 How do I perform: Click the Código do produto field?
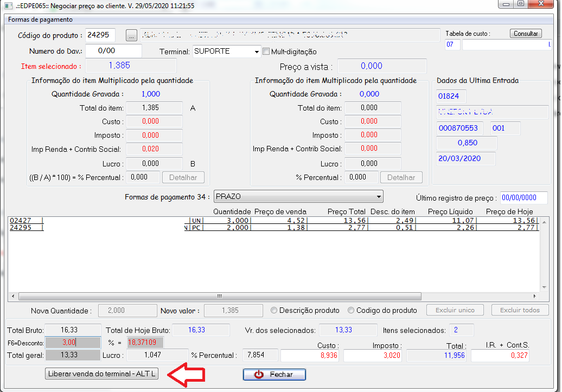coord(100,35)
